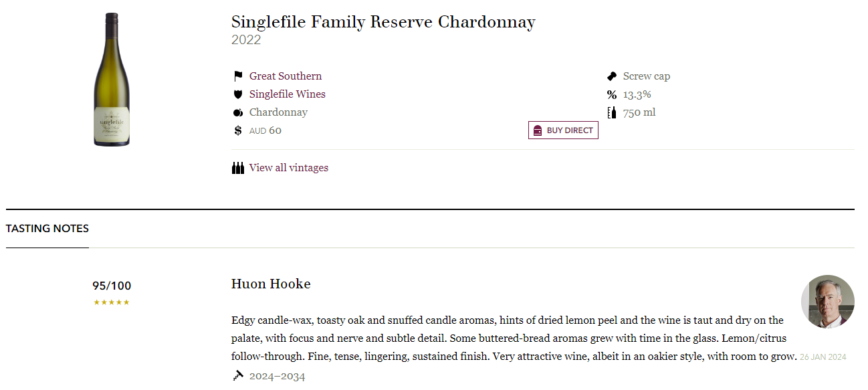868x390 pixels.
Task: Open the Great Southern region link
Action: [x=286, y=76]
